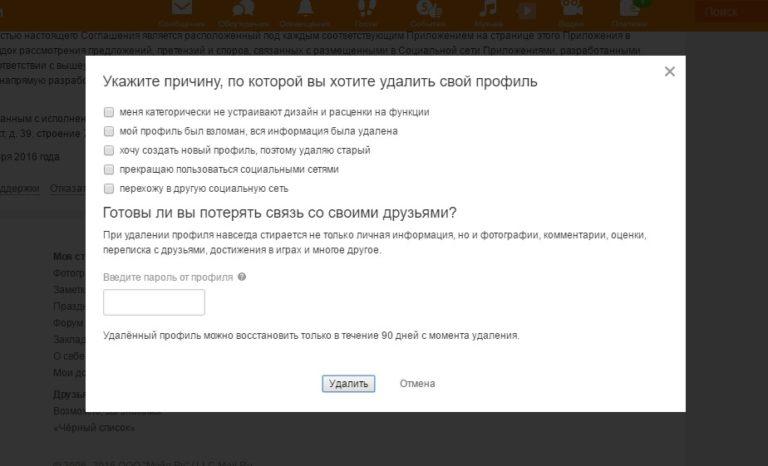Open the «Чёрный список» link

click(x=94, y=428)
